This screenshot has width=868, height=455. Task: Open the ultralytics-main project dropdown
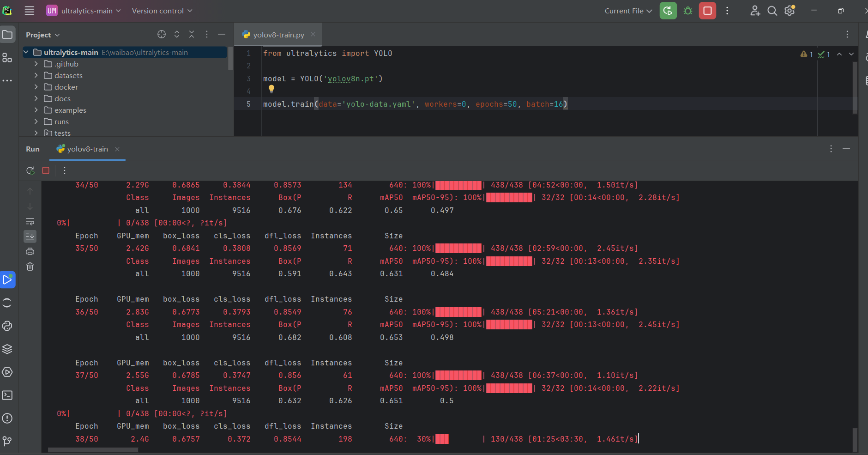[x=84, y=11]
